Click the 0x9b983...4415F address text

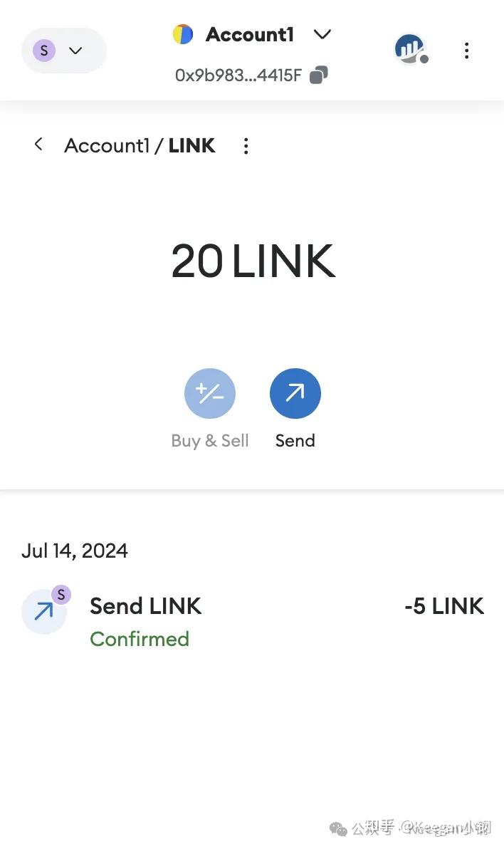(x=238, y=75)
